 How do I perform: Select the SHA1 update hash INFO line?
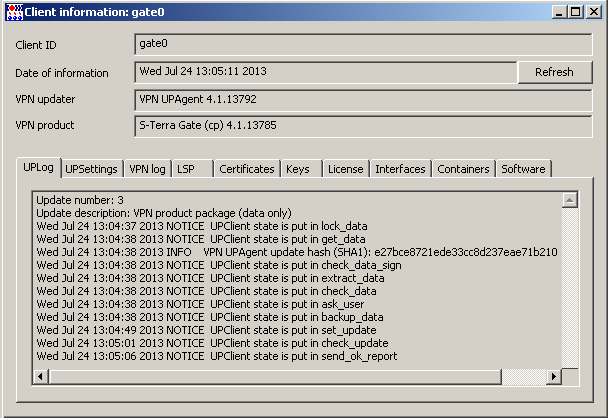click(297, 252)
